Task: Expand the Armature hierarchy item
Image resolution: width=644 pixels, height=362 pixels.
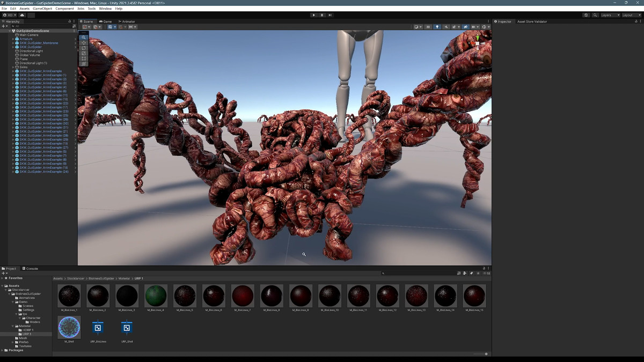Action: (13, 39)
